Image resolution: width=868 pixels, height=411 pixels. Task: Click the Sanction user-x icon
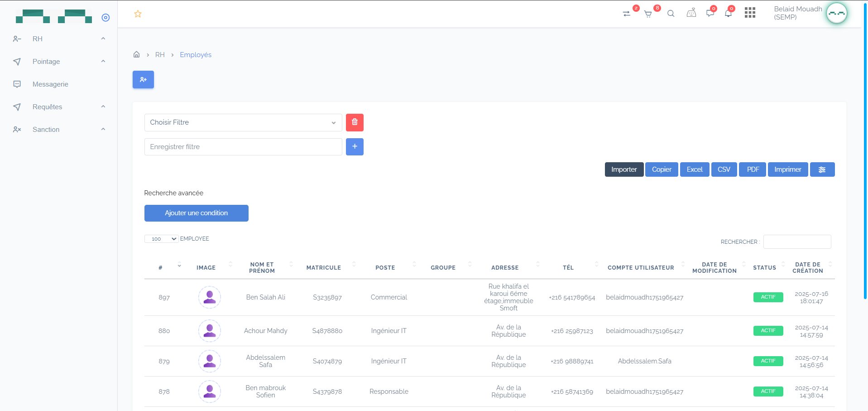tap(17, 130)
